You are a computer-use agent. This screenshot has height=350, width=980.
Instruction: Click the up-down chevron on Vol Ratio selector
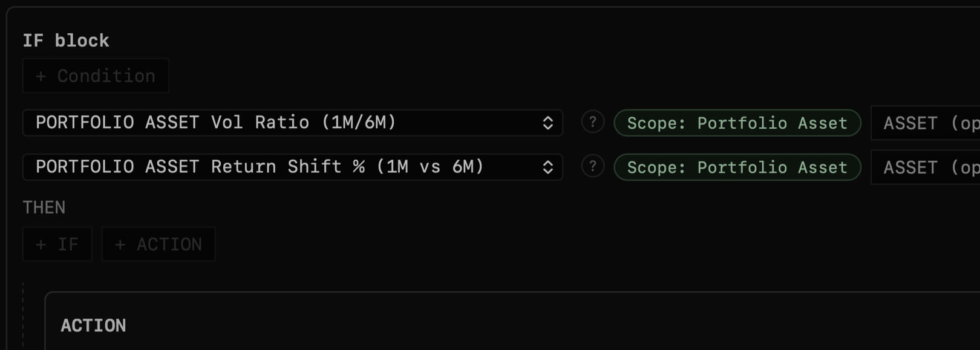547,123
